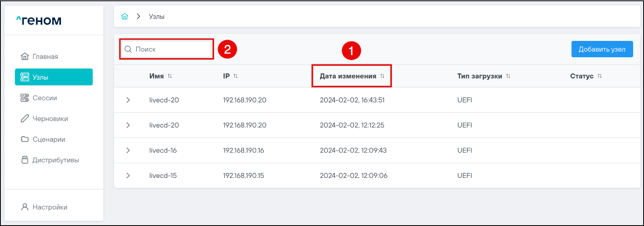The height and width of the screenshot is (226, 644).
Task: Click the sort icon next to Статус
Action: click(x=599, y=76)
